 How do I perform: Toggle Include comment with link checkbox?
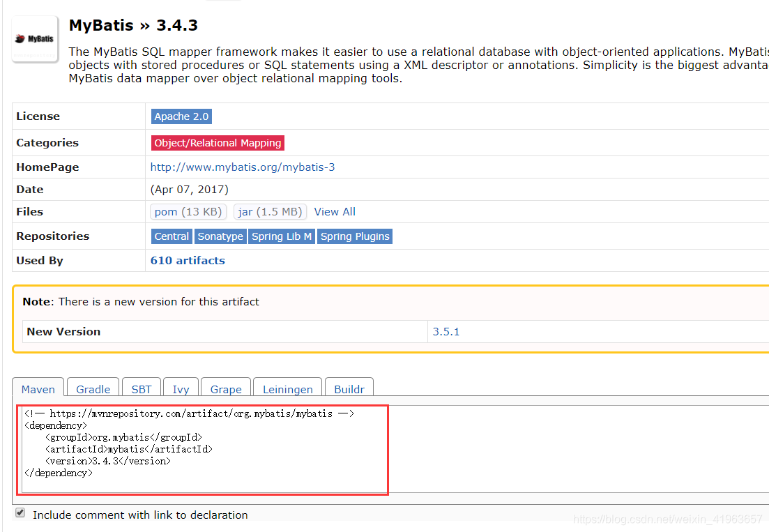pyautogui.click(x=20, y=513)
